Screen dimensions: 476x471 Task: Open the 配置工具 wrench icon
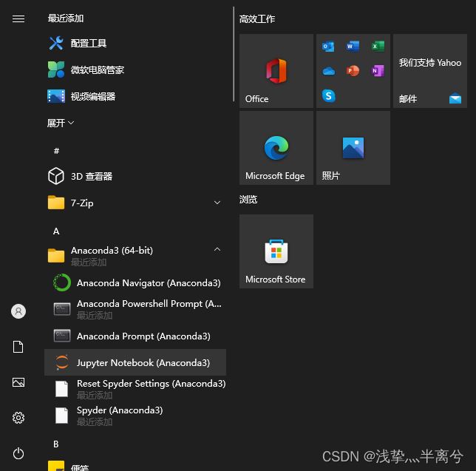pyautogui.click(x=56, y=43)
